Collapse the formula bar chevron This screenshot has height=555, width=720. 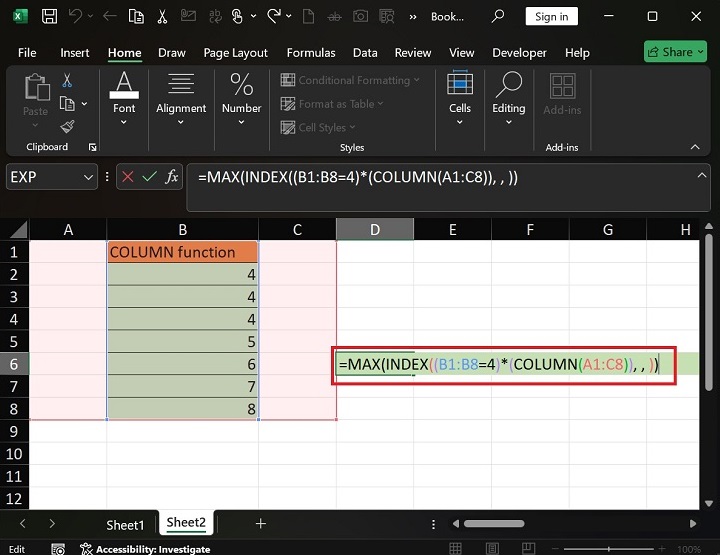point(702,175)
